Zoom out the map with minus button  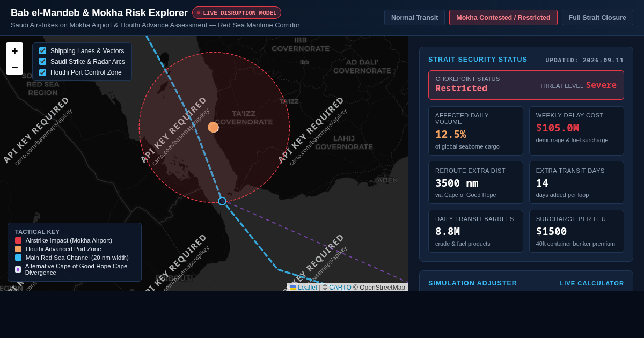pyautogui.click(x=14, y=67)
